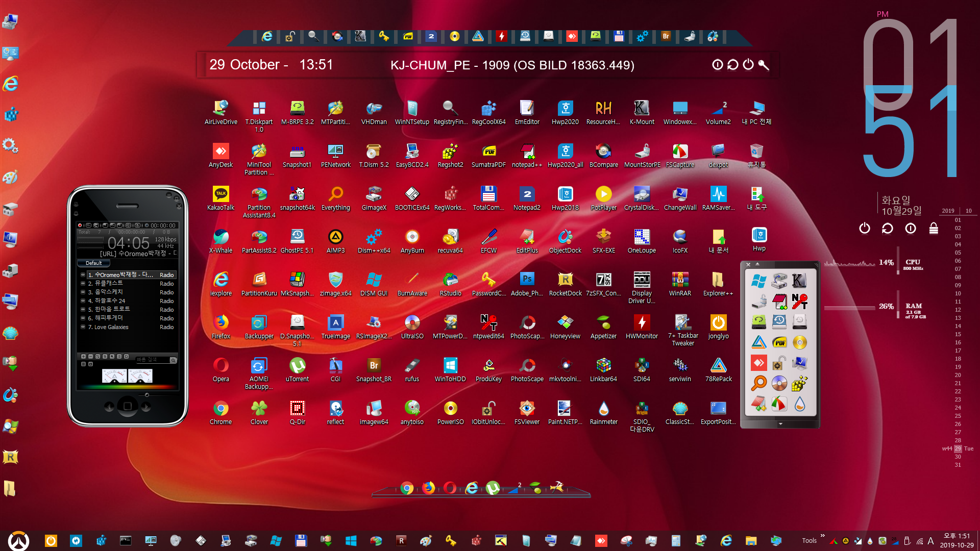
Task: Collapse side launcher panel arrow at bottom
Action: (780, 423)
